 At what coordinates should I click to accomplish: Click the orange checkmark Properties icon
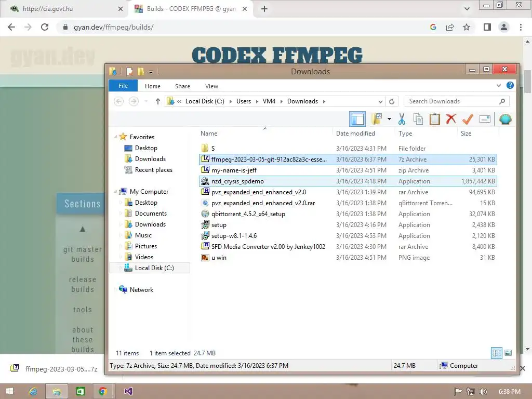pyautogui.click(x=468, y=119)
